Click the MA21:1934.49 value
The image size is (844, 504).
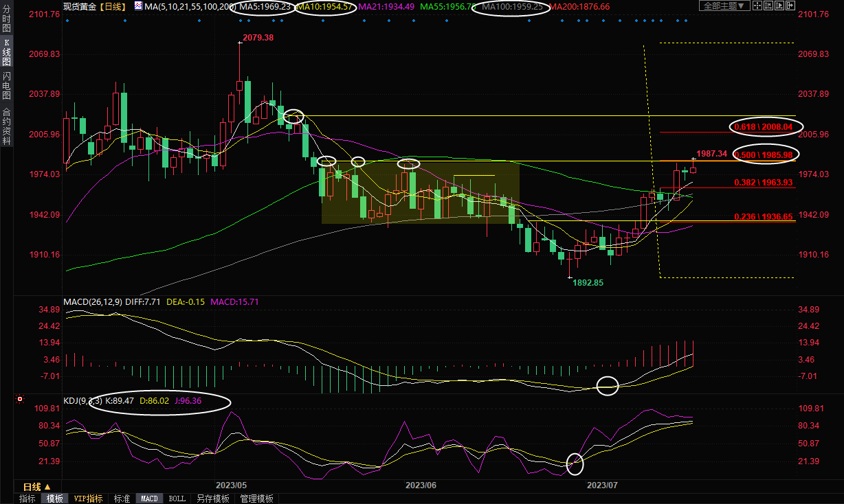click(x=388, y=6)
